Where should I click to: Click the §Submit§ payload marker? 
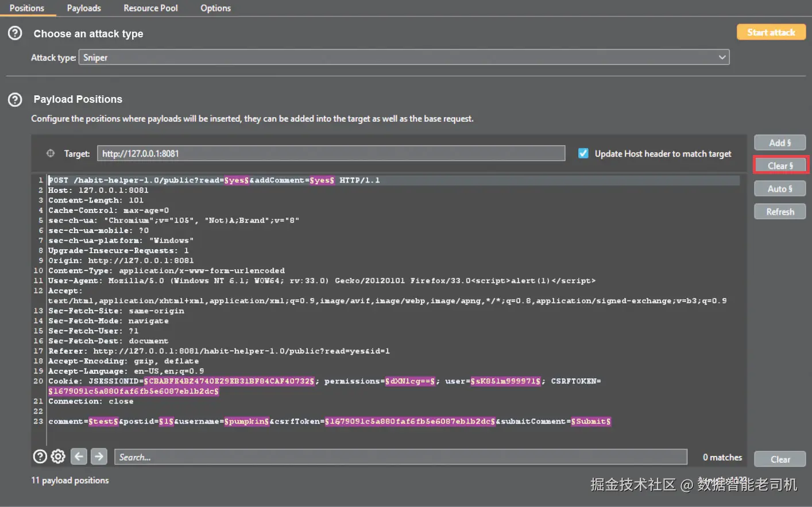[x=591, y=421]
